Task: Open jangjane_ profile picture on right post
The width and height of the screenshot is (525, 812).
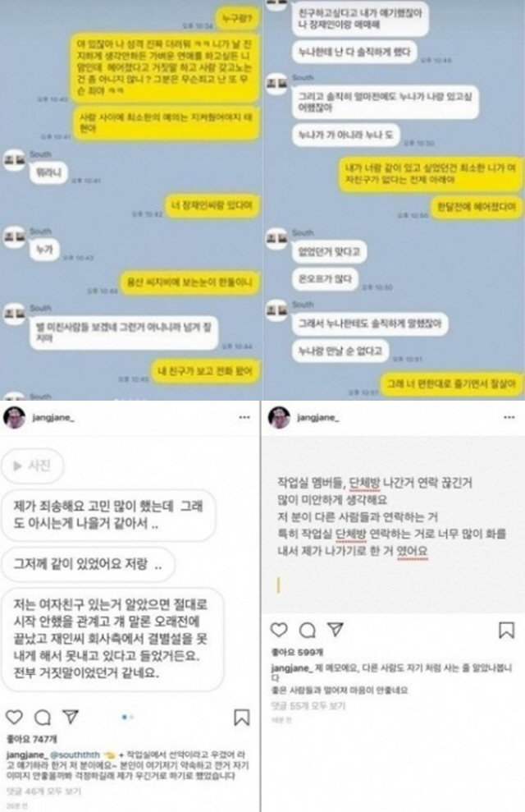Action: coord(279,417)
